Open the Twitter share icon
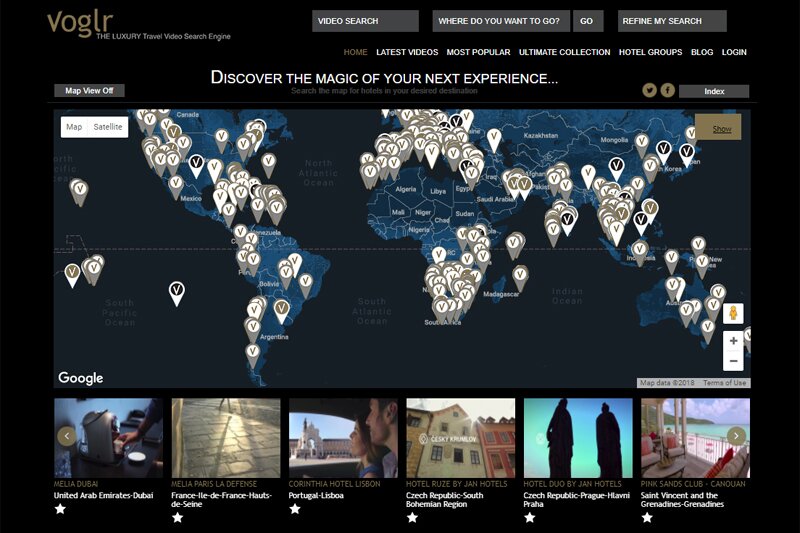 click(x=649, y=90)
